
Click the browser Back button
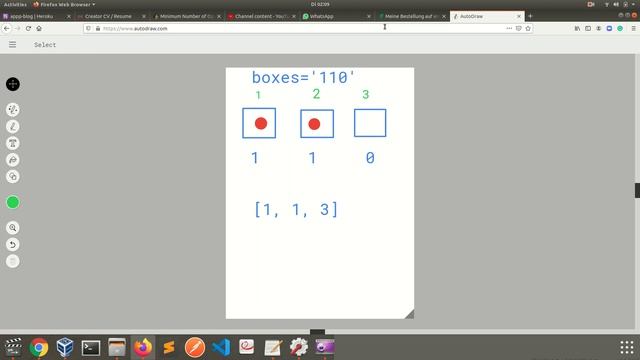tap(7, 29)
